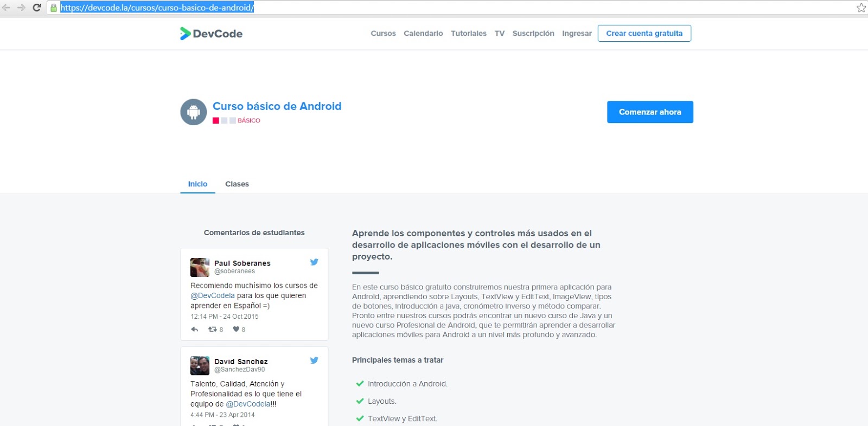Click the Principales temas a tratar heading
The height and width of the screenshot is (426, 868).
pyautogui.click(x=398, y=360)
